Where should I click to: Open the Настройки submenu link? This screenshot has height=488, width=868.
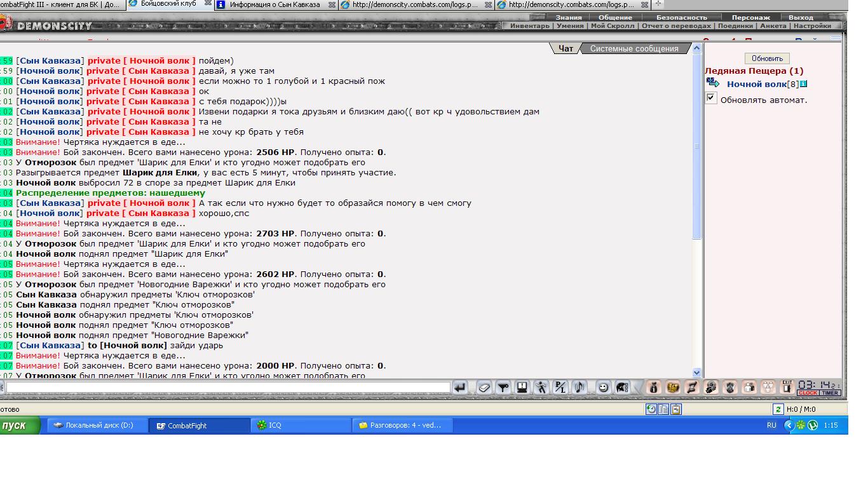click(812, 26)
